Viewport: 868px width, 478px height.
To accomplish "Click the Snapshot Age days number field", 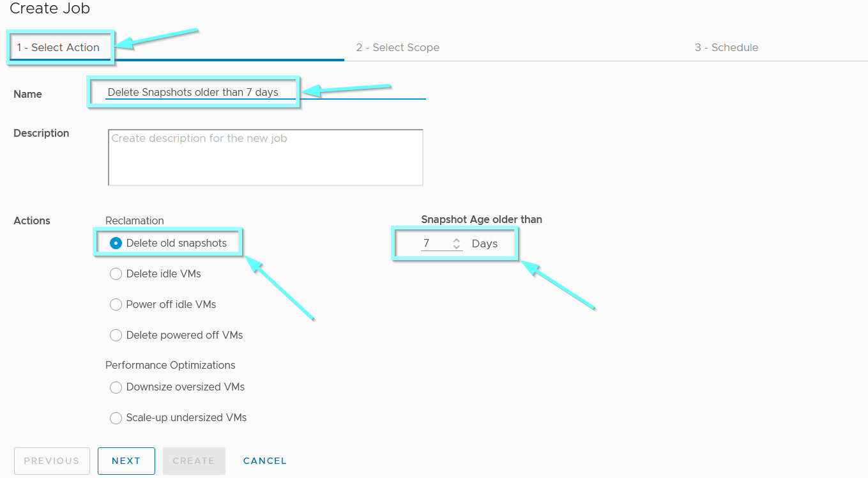I will coord(442,243).
